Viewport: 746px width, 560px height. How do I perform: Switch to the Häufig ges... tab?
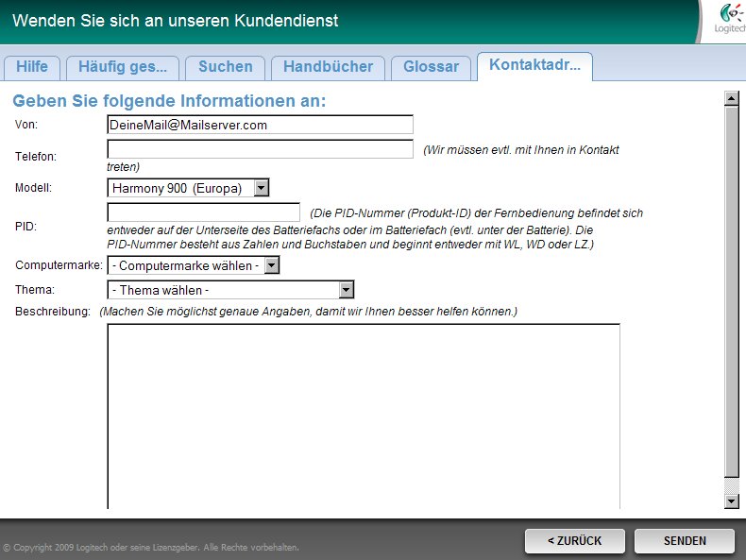123,67
